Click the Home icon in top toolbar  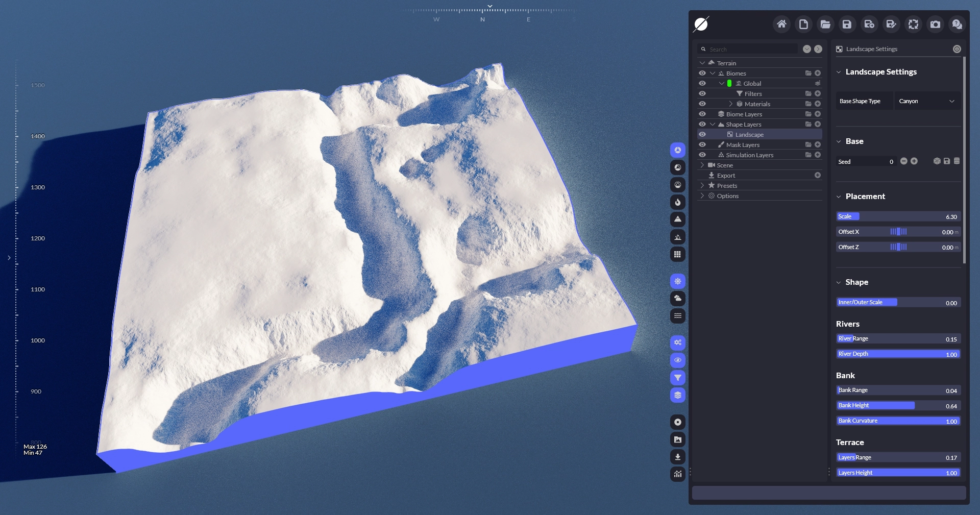point(781,24)
